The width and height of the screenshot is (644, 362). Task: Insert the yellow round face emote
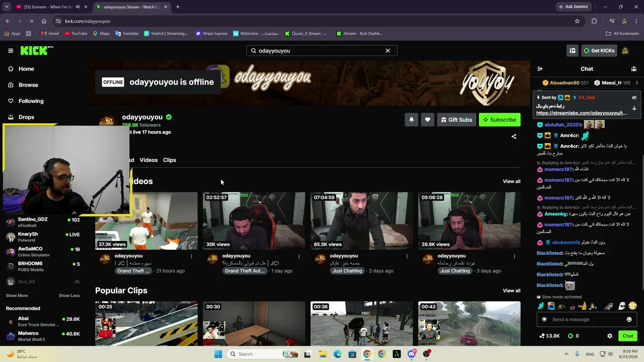[632, 306]
